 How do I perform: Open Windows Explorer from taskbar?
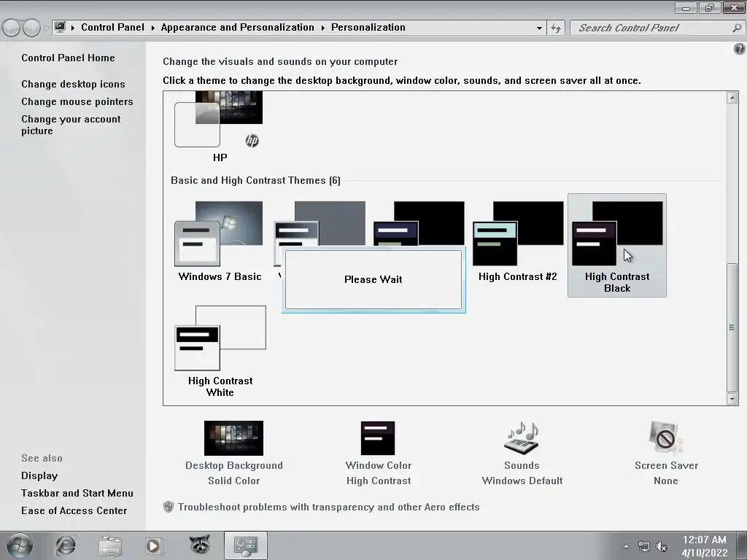coord(110,545)
